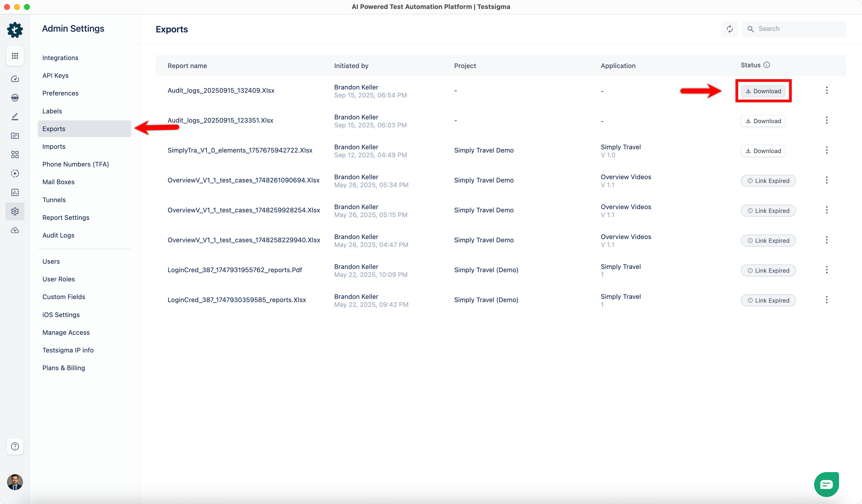
Task: Open the chat support widget
Action: pyautogui.click(x=826, y=484)
